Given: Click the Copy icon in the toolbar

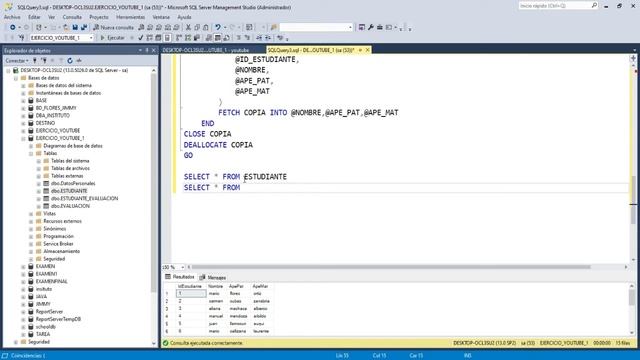Looking at the screenshot, I should 197,27.
